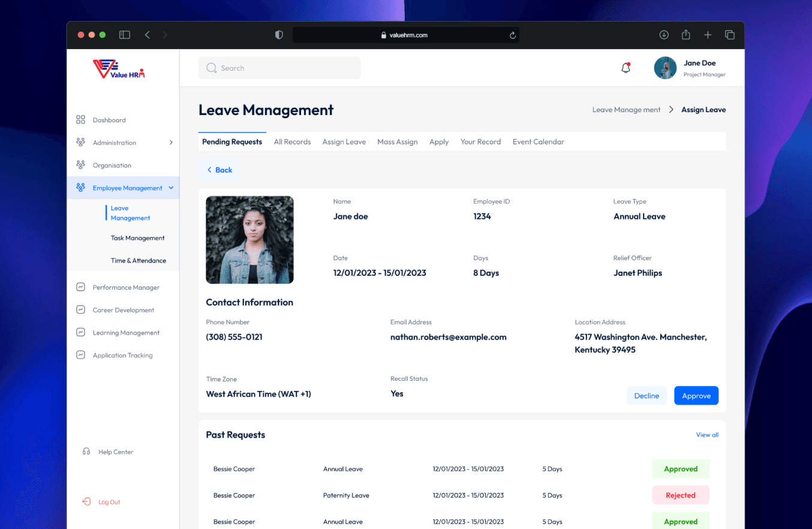Show the tab overview icon
The height and width of the screenshot is (529, 812).
pyautogui.click(x=730, y=35)
